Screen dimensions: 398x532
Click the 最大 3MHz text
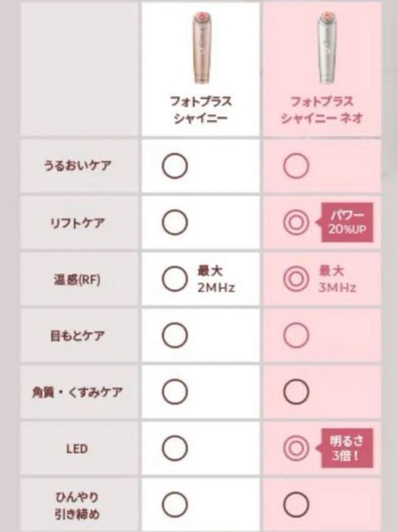[x=337, y=279]
